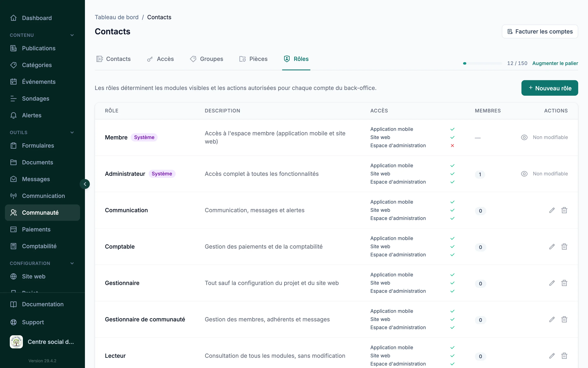Click Administrateur member count badge
Viewport: 588px width, 368px height.
pyautogui.click(x=480, y=175)
